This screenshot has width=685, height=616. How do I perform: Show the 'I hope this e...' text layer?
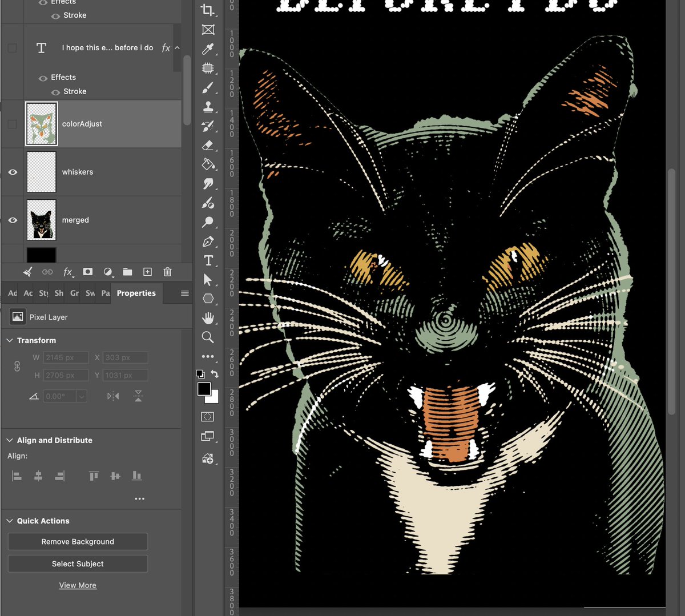coord(12,48)
